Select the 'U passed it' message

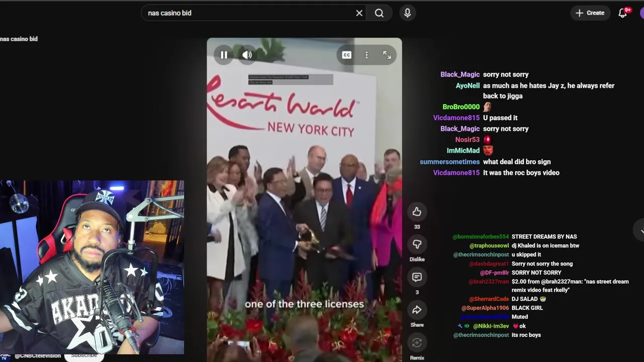click(x=500, y=118)
